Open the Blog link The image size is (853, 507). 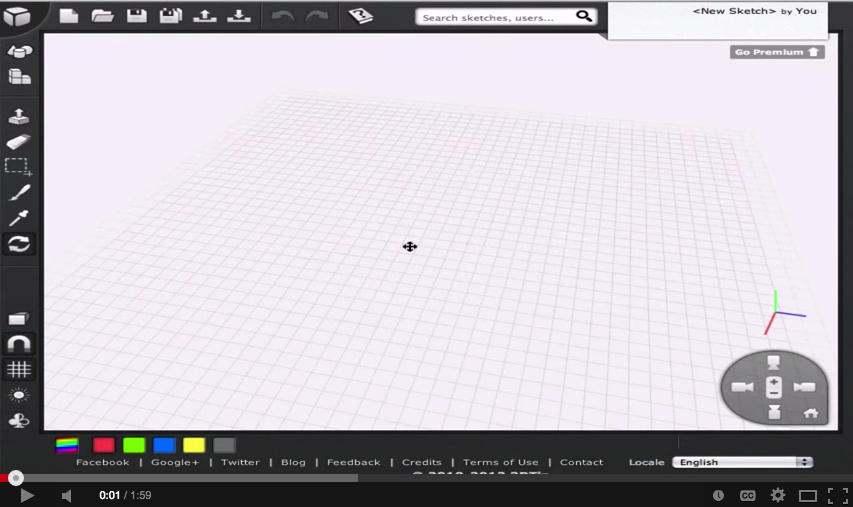click(293, 462)
